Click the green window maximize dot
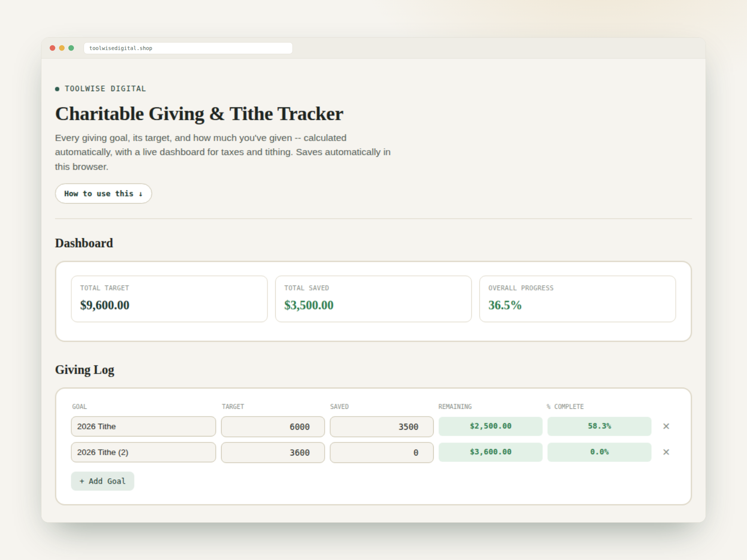The width and height of the screenshot is (747, 560). [71, 48]
